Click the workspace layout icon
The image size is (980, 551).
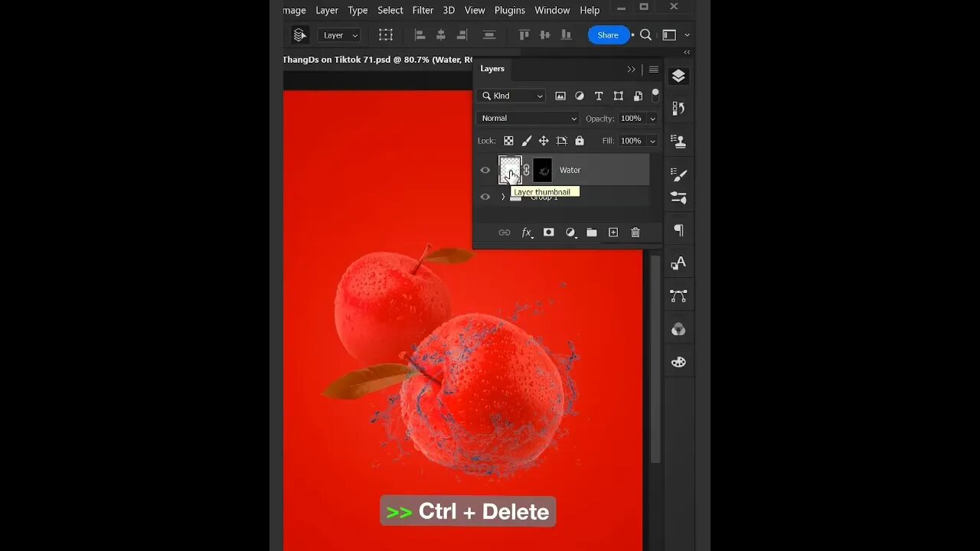click(669, 34)
